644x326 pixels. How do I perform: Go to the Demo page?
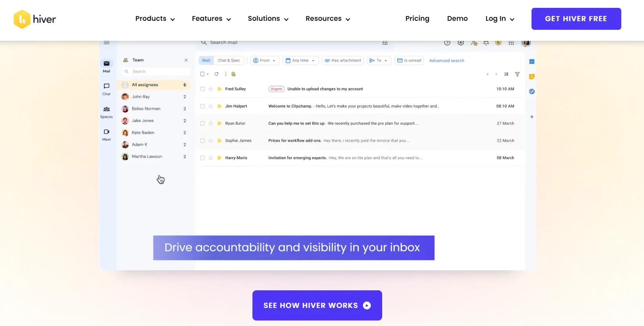(457, 19)
